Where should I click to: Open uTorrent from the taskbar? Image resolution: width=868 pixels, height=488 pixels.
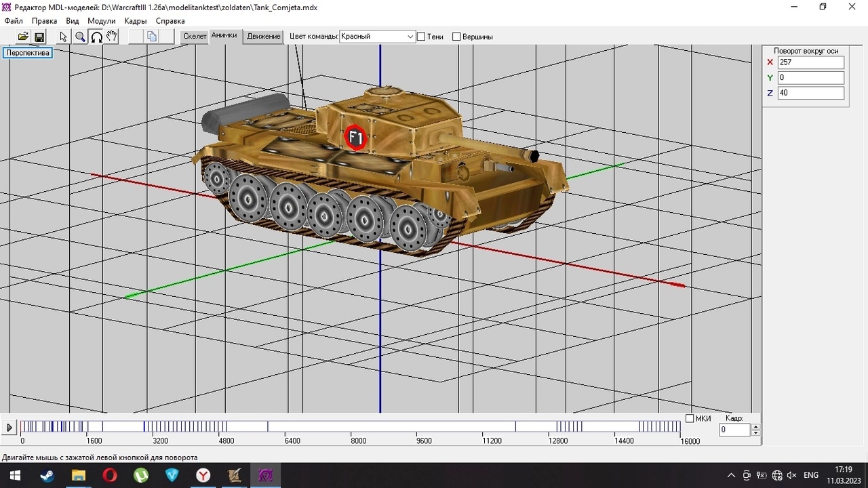coord(140,475)
